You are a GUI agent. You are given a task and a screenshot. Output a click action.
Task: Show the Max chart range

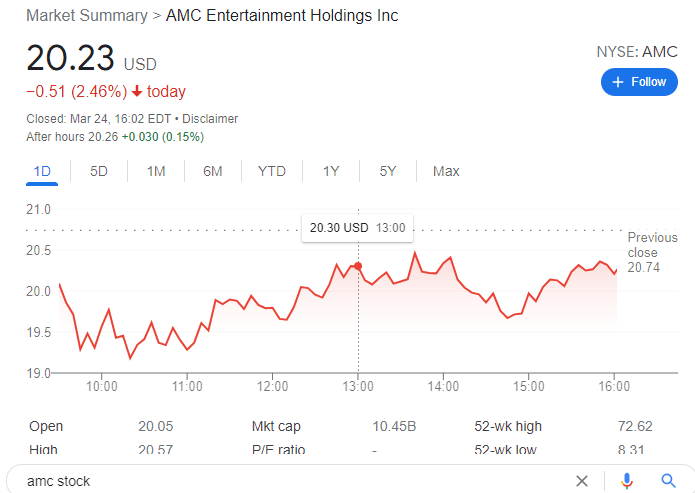click(446, 171)
